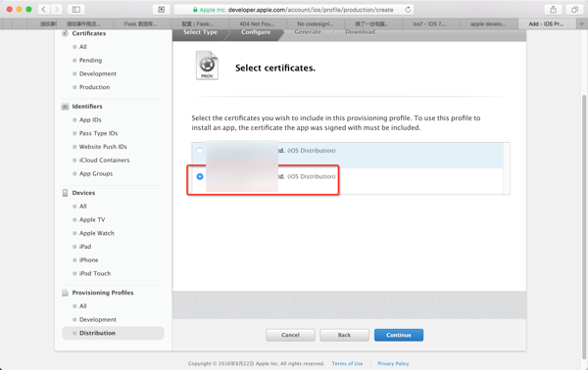
Task: Select the Identifiers ID section icon
Action: tap(65, 107)
